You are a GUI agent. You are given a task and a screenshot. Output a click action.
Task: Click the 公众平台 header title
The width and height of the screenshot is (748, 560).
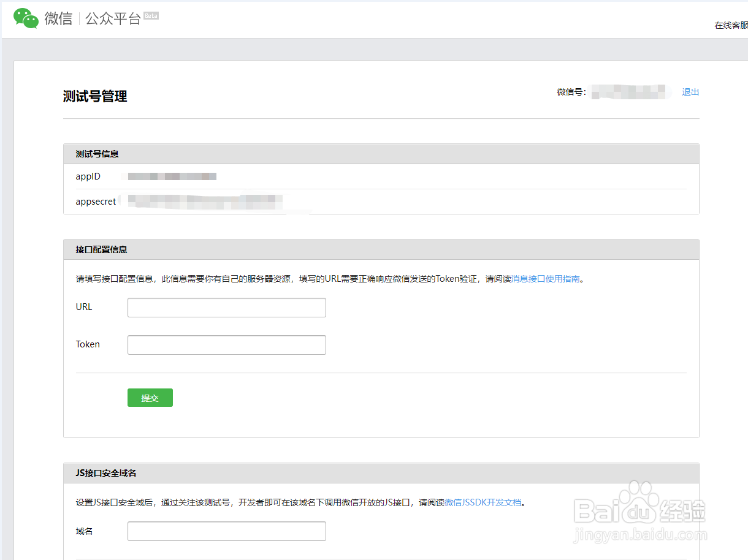pos(113,18)
